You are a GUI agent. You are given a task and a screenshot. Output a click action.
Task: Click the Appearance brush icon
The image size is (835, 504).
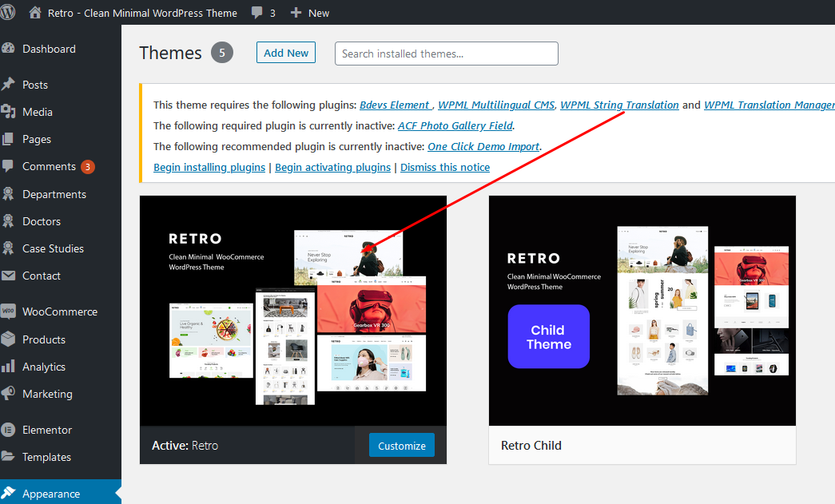coord(8,494)
